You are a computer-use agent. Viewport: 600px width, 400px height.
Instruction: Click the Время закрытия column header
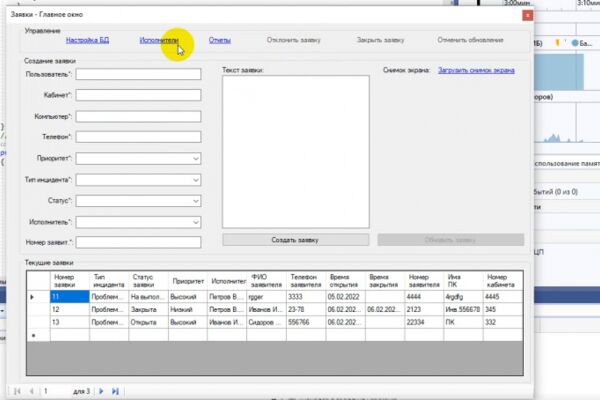[385, 281]
